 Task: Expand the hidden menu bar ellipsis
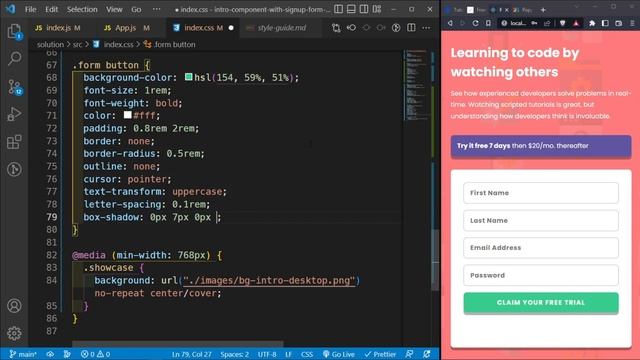[x=157, y=9]
